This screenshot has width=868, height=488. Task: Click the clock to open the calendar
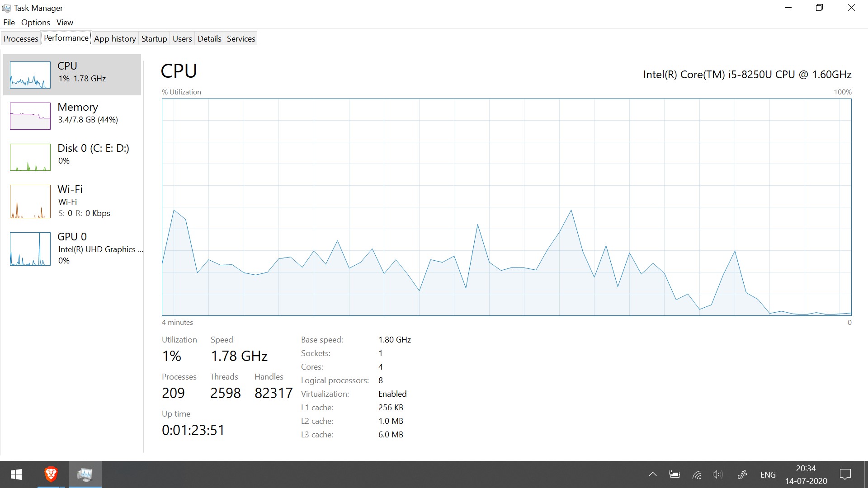click(807, 474)
